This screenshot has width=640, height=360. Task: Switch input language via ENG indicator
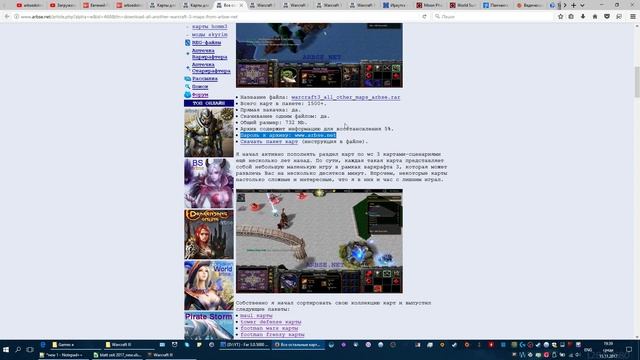coord(588,350)
